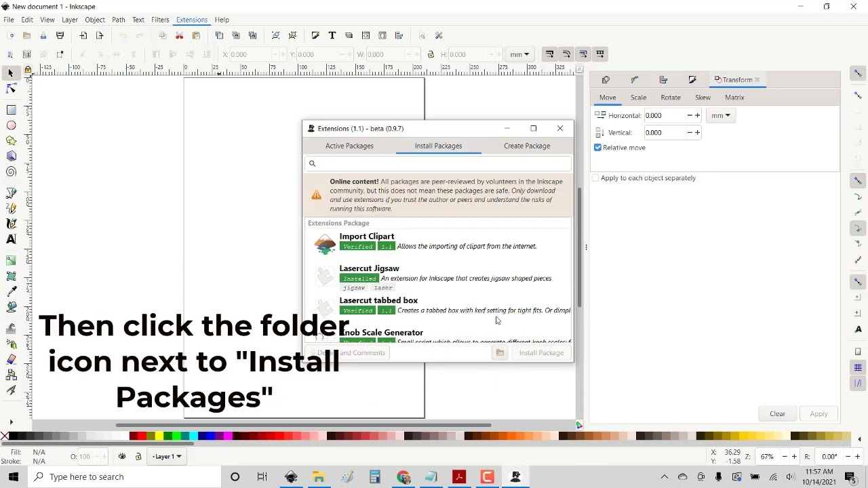Select the Ellipse tool
The image size is (868, 488).
click(x=11, y=125)
